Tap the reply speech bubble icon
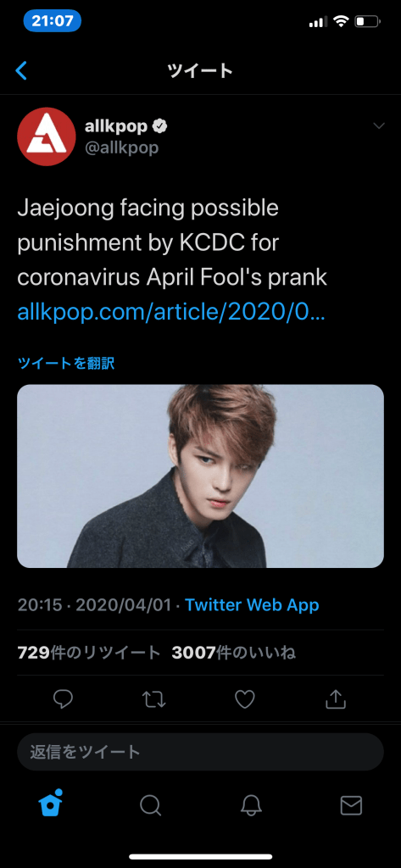Viewport: 401px width, 868px height. coord(63,699)
